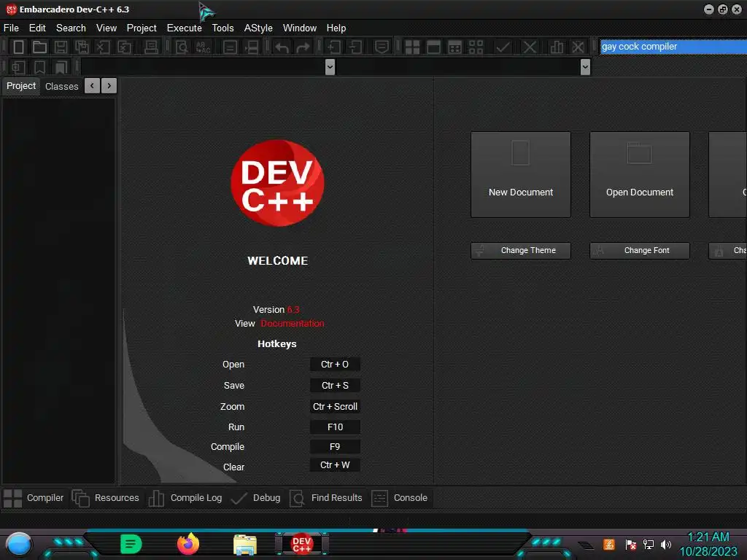
Task: Click the Compile and Run toolbar icon
Action: (455, 47)
